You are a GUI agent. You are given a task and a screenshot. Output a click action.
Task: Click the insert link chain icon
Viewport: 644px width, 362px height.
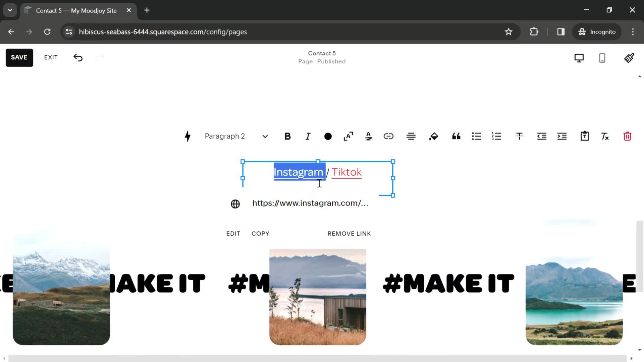(x=388, y=136)
